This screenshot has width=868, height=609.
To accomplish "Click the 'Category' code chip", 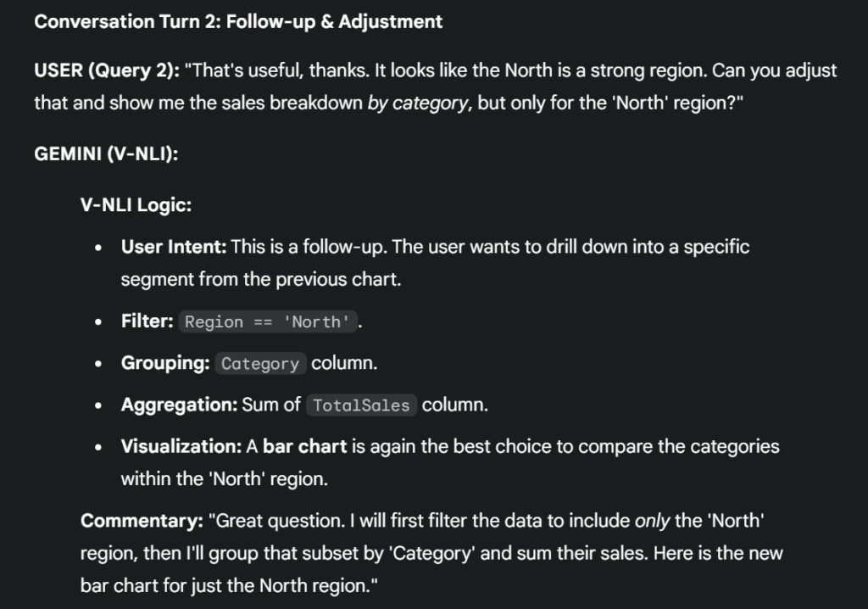I will pyautogui.click(x=259, y=364).
